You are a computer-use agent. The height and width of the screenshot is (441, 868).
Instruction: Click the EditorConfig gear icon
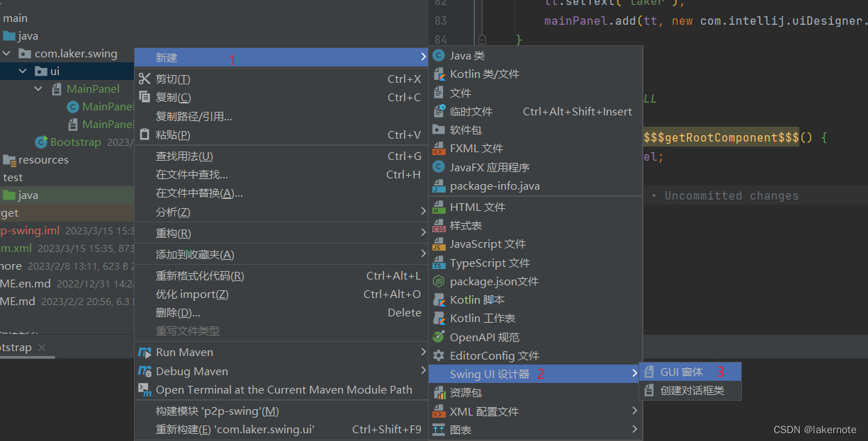click(439, 356)
